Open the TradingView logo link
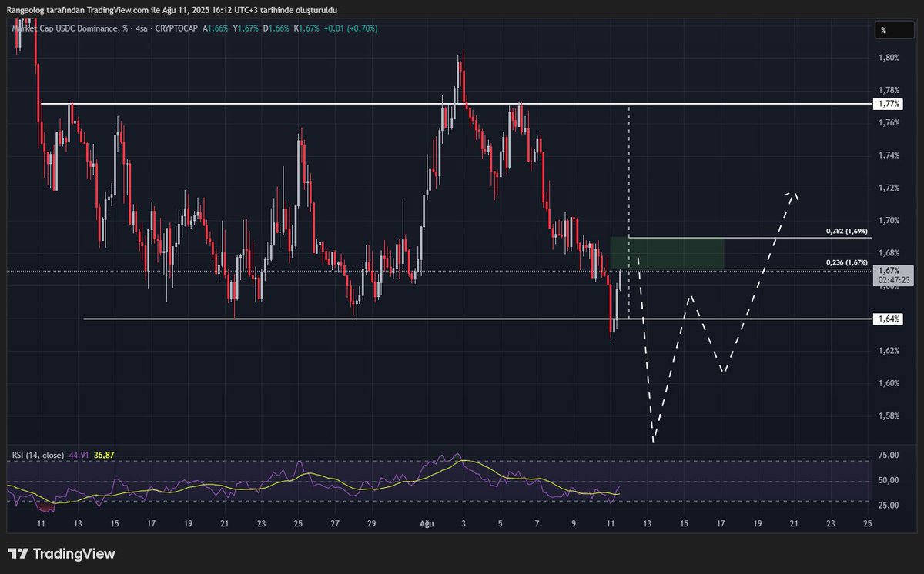 tap(62, 554)
